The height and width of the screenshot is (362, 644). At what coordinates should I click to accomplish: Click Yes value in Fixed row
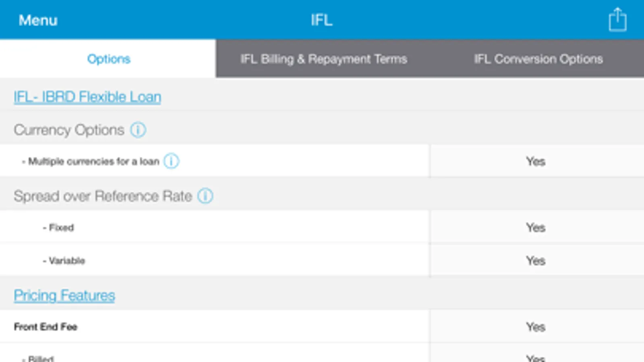(536, 227)
